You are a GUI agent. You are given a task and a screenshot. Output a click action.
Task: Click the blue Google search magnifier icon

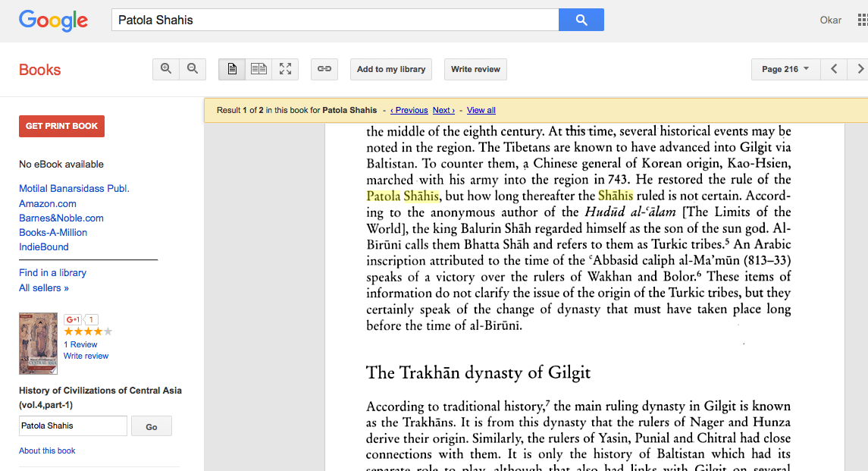point(581,20)
